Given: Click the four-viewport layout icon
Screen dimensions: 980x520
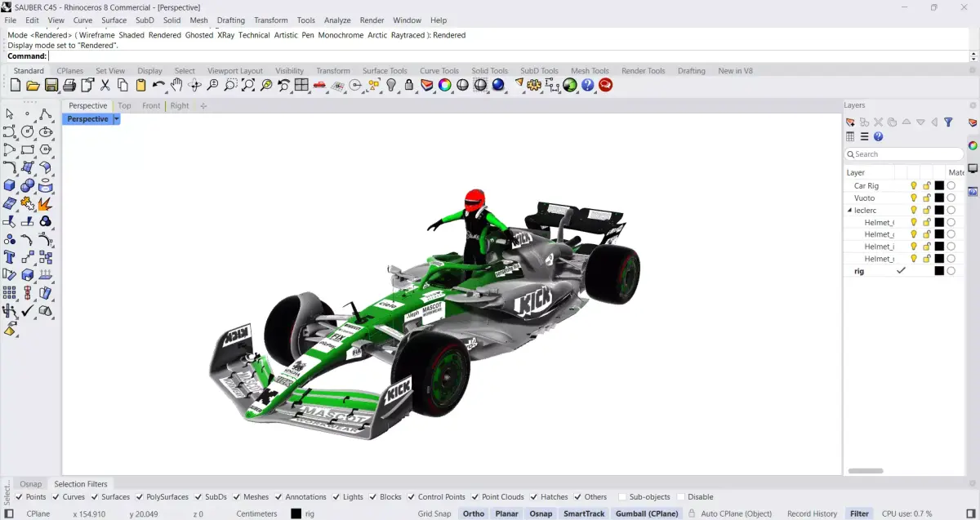Looking at the screenshot, I should pos(301,85).
